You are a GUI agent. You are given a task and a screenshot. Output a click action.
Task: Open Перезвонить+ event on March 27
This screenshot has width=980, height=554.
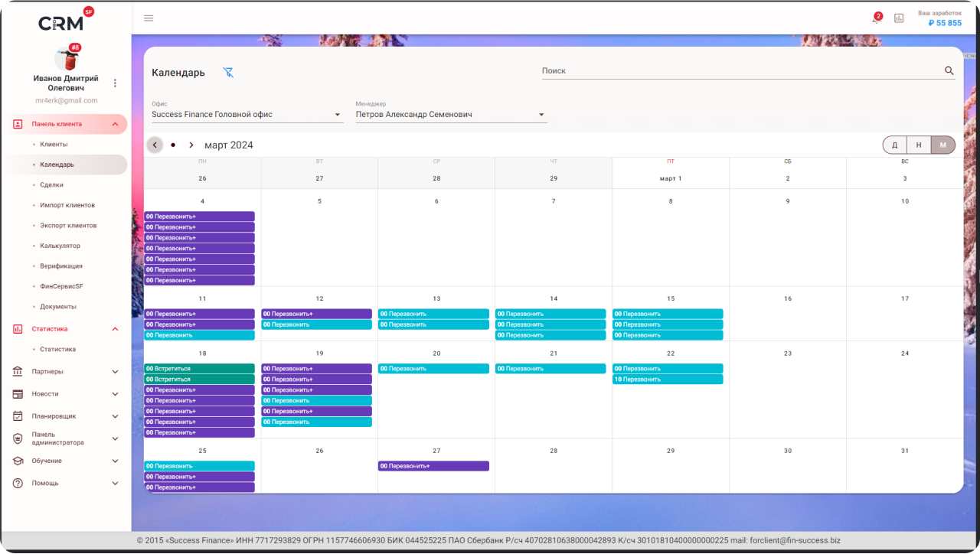433,466
